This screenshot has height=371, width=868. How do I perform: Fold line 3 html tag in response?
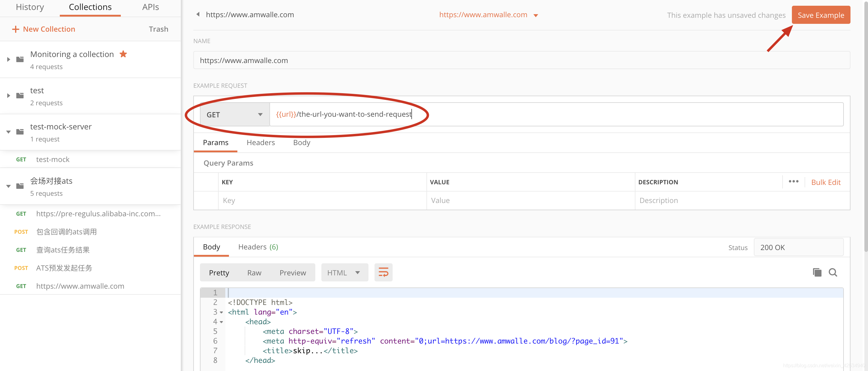click(x=221, y=312)
